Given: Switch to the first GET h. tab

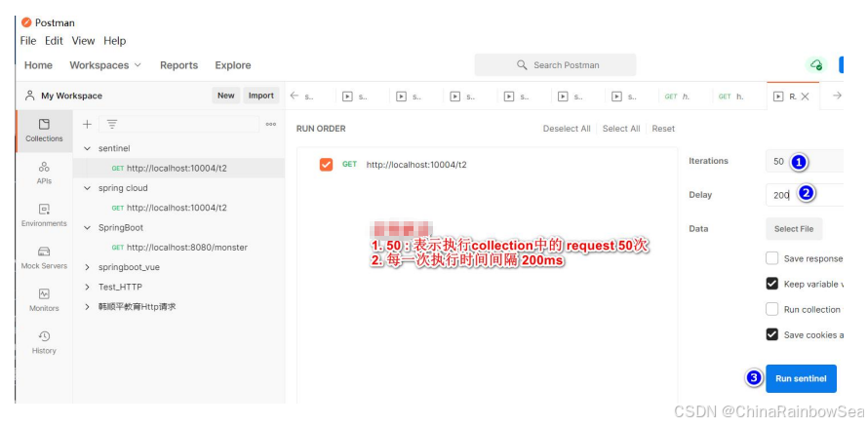Looking at the screenshot, I should coord(677,97).
